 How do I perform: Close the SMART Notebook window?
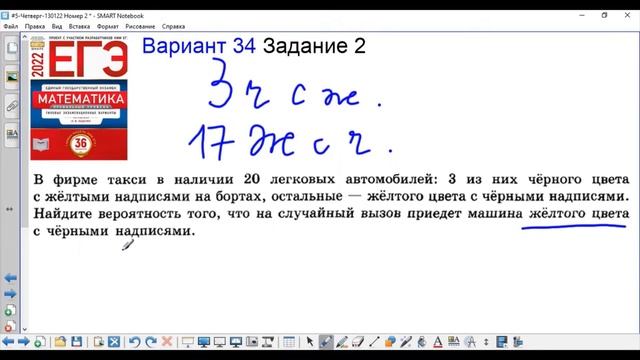click(x=627, y=16)
